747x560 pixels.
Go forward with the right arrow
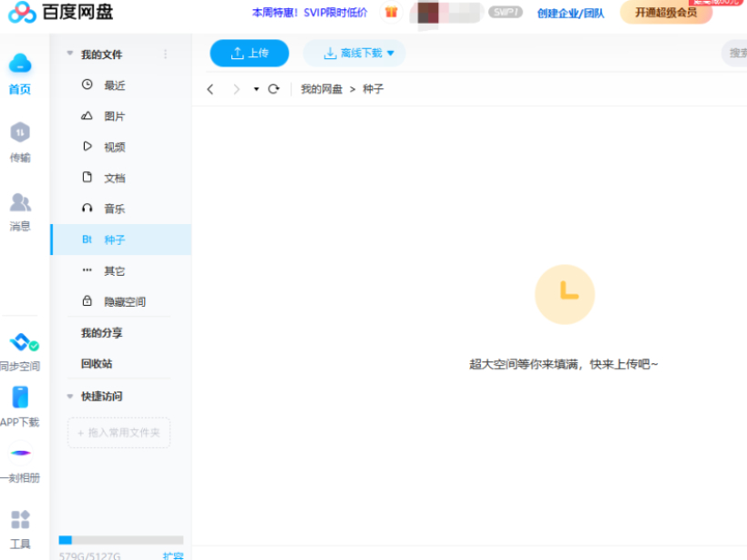pyautogui.click(x=236, y=89)
